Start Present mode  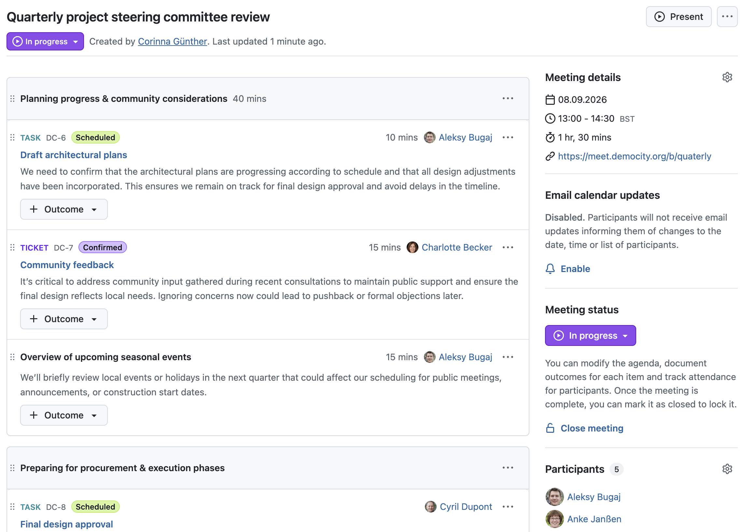(x=678, y=17)
